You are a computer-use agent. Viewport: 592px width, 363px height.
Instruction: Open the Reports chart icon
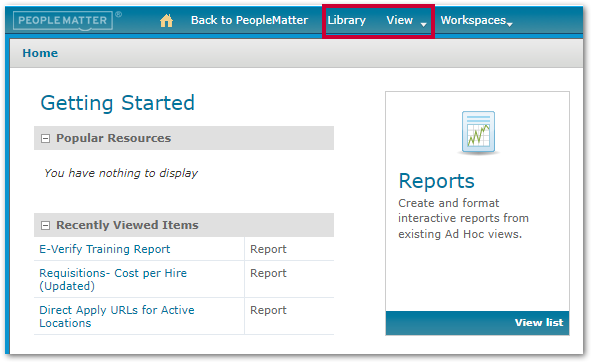(478, 132)
